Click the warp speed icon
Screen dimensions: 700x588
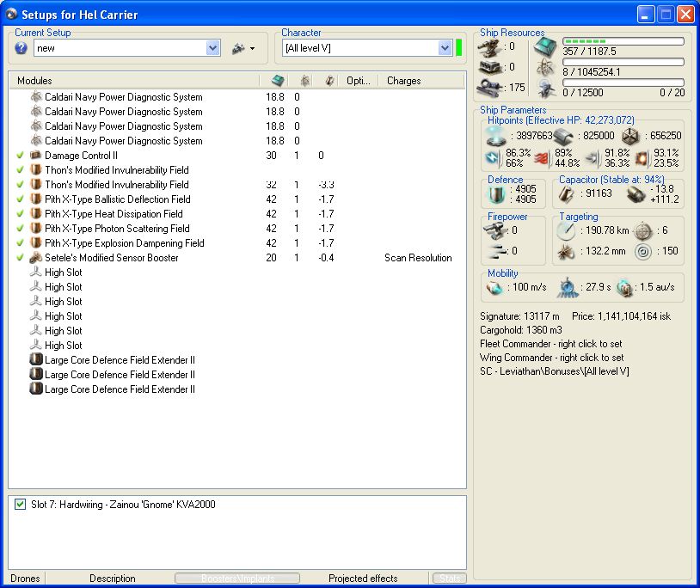[624, 288]
